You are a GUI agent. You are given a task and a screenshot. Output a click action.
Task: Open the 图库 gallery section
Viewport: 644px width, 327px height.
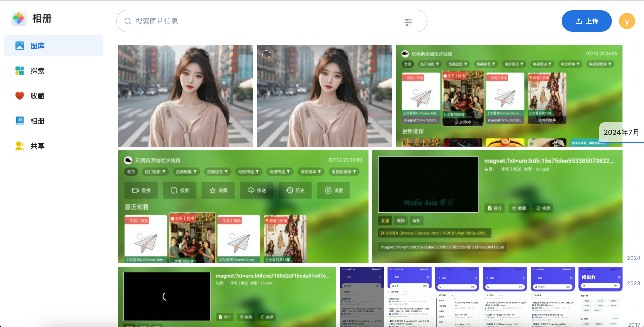[53, 46]
